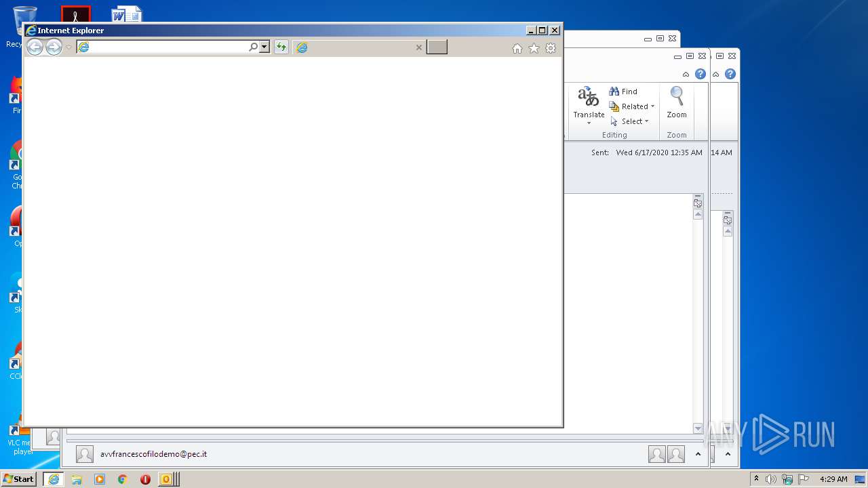
Task: Click the taskbar clock showing 4:29 AM
Action: pyautogui.click(x=833, y=479)
